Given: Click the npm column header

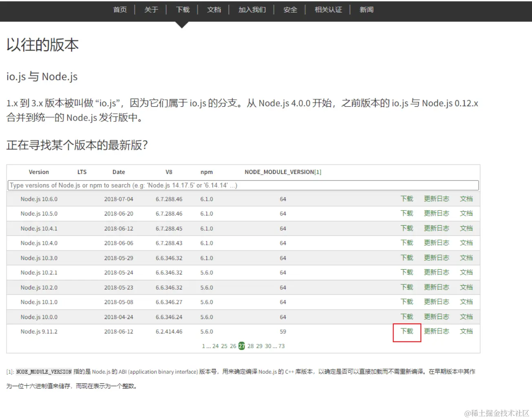Looking at the screenshot, I should (x=207, y=172).
